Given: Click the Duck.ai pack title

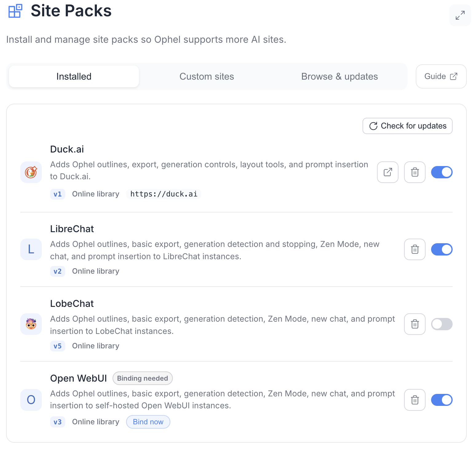Looking at the screenshot, I should click(x=67, y=149).
